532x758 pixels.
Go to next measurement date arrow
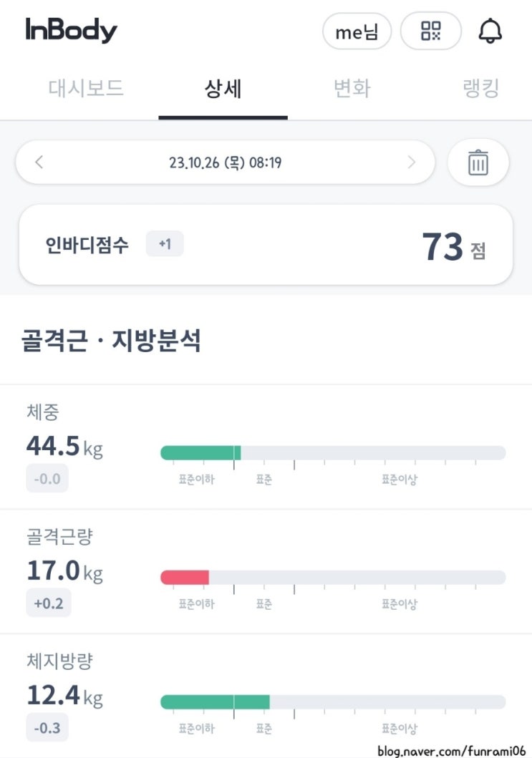[x=411, y=162]
